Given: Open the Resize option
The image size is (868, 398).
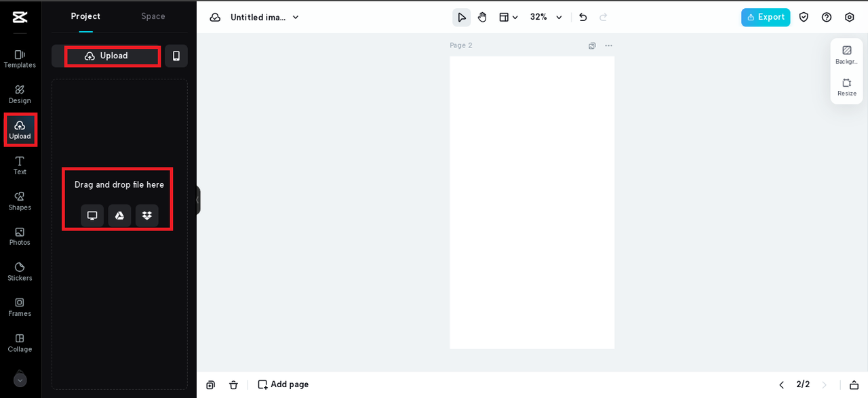Looking at the screenshot, I should pyautogui.click(x=846, y=87).
